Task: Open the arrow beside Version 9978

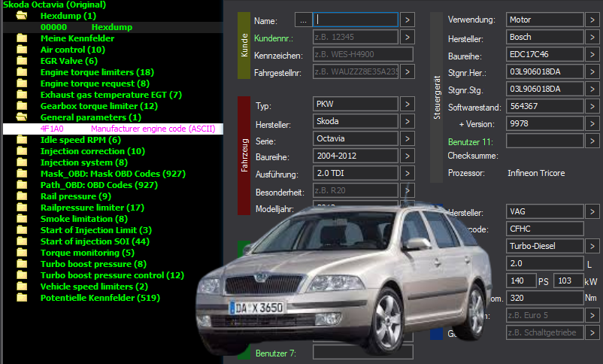Action: click(592, 123)
